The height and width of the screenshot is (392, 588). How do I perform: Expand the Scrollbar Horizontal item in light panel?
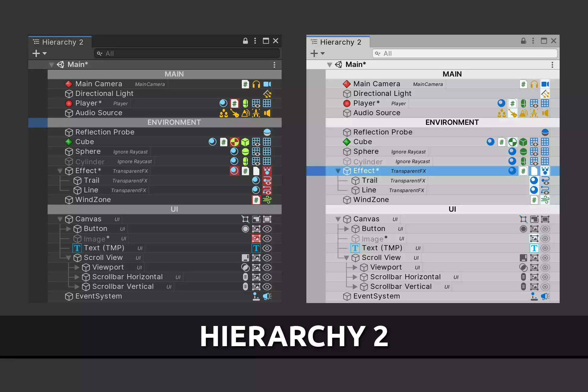pyautogui.click(x=355, y=277)
